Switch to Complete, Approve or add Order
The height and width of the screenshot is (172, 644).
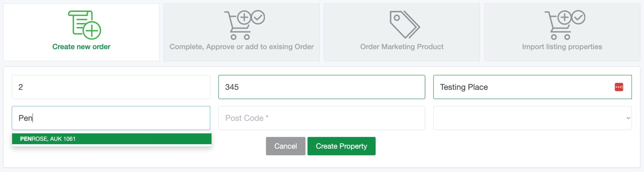[242, 32]
